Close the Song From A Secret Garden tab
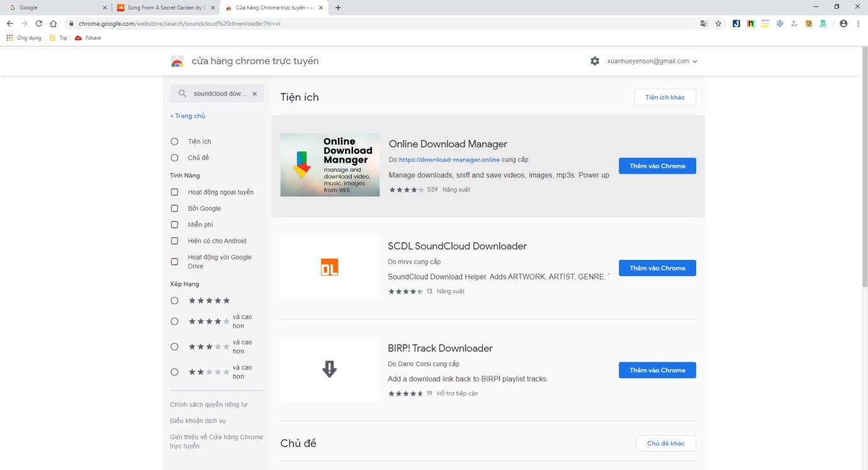Screen dimensions: 868x470 pos(213,8)
